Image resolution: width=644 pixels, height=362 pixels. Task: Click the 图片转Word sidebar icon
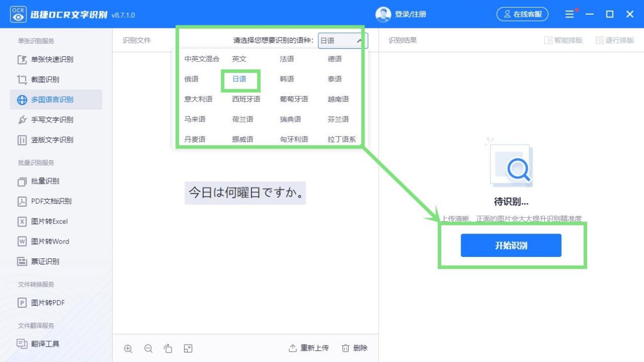(22, 241)
